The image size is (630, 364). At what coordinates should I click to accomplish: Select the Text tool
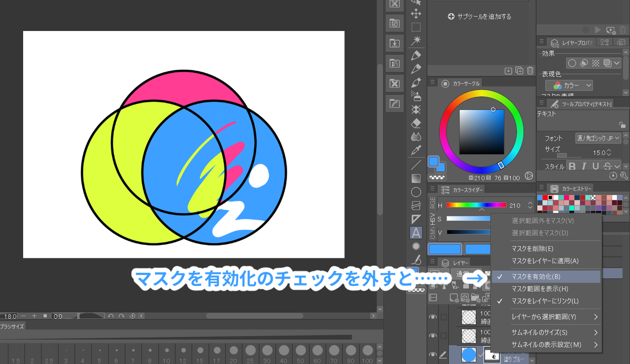[x=416, y=232]
